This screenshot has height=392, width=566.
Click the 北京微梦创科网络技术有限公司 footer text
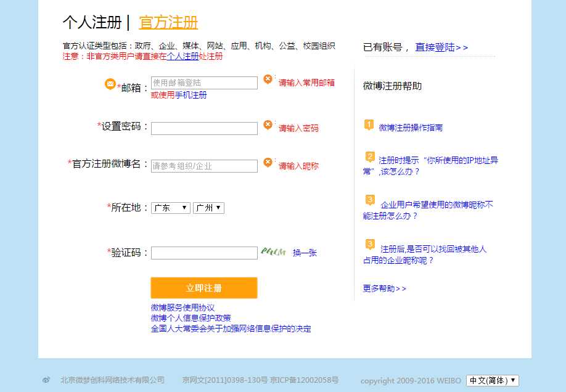(x=112, y=380)
